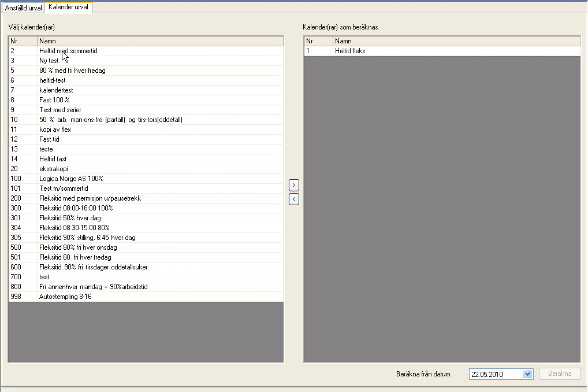Select 'Fleksitid 08:00-16:00 100%'
588x392 pixels.
pos(146,208)
